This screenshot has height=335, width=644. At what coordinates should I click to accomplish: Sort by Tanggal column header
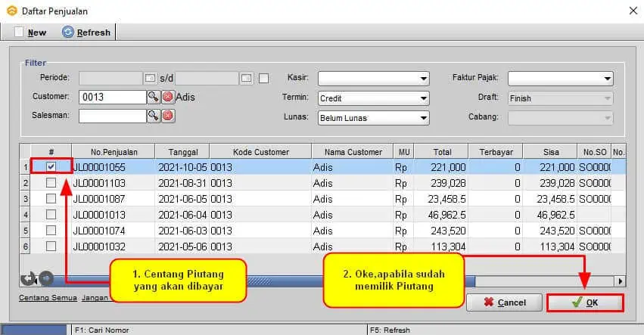183,152
